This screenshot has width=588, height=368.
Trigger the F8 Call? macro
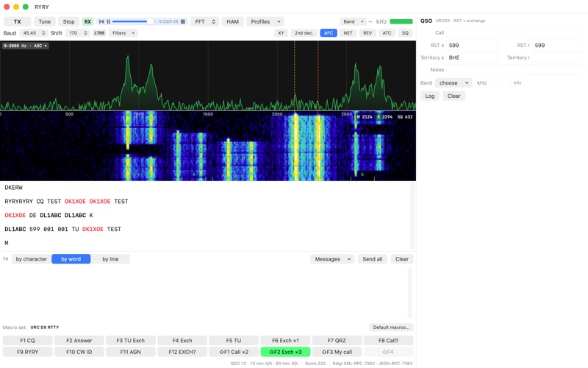pyautogui.click(x=389, y=341)
